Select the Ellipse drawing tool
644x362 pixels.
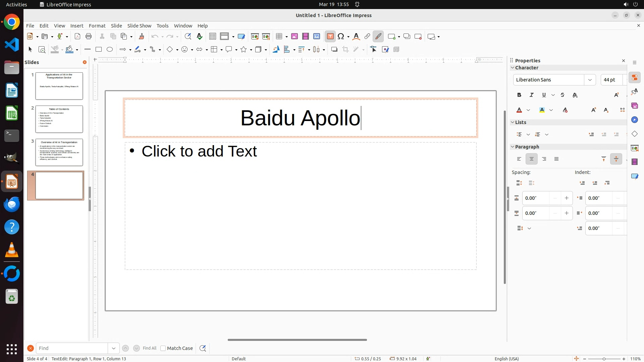pyautogui.click(x=110, y=50)
